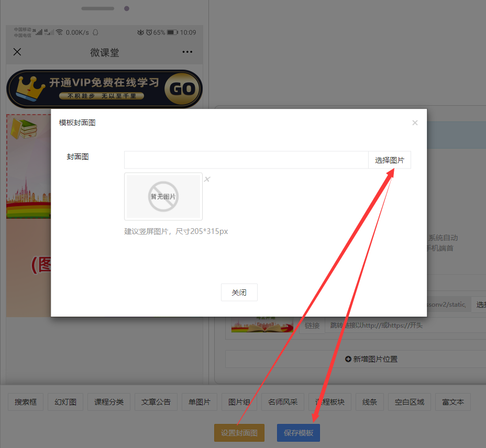Screen dimensions: 486x448
Task: Click the 跳转链接 URL input field
Action: [405, 326]
